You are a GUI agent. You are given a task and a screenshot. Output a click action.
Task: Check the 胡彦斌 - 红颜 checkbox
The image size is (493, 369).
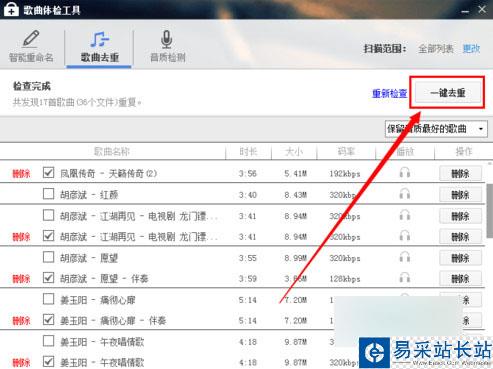pos(48,194)
